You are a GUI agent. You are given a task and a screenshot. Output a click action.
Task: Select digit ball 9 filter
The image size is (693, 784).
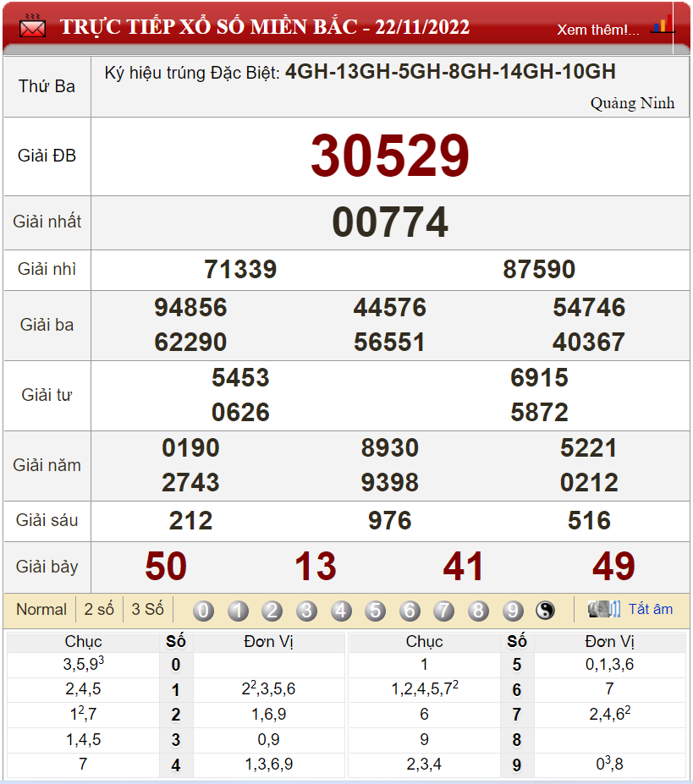(513, 611)
